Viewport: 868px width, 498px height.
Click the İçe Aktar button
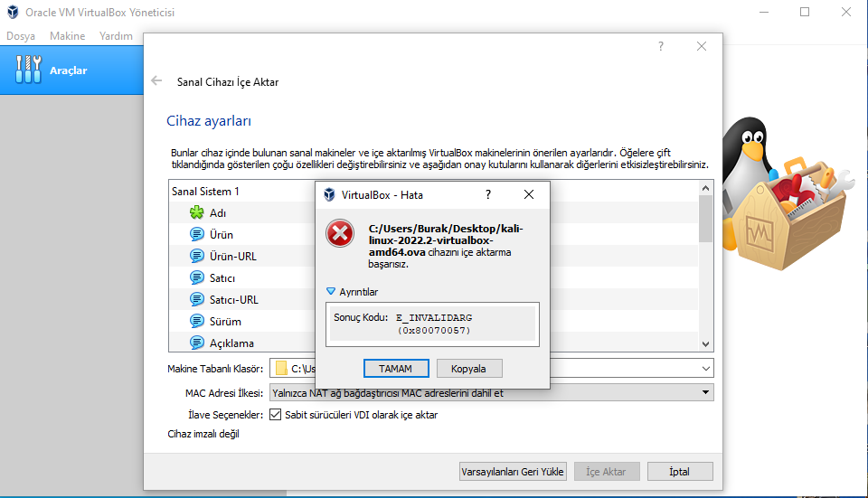click(606, 472)
